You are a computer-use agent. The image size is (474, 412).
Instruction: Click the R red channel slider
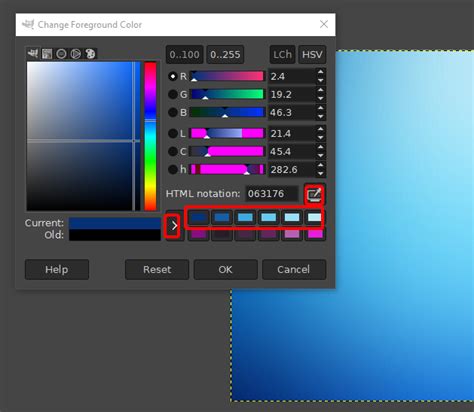[227, 76]
